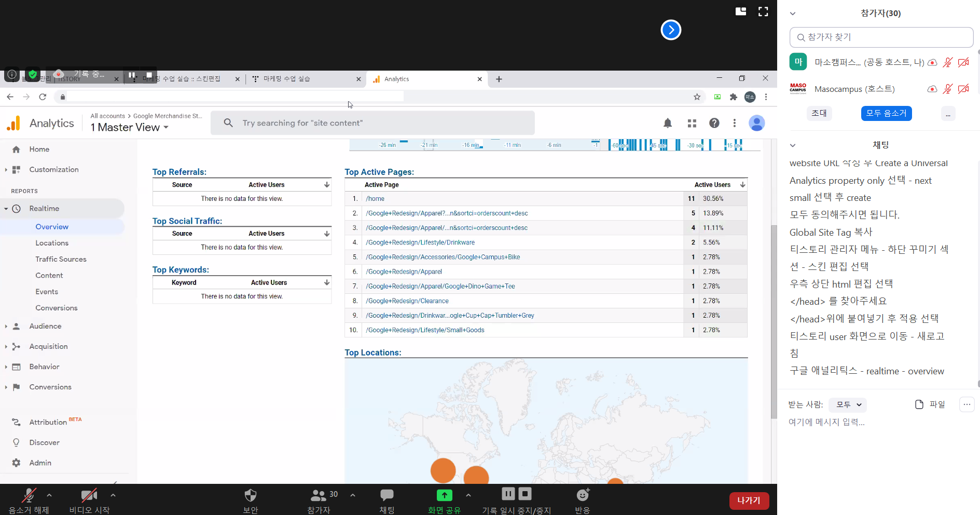Open the Master View dropdown

pos(129,128)
